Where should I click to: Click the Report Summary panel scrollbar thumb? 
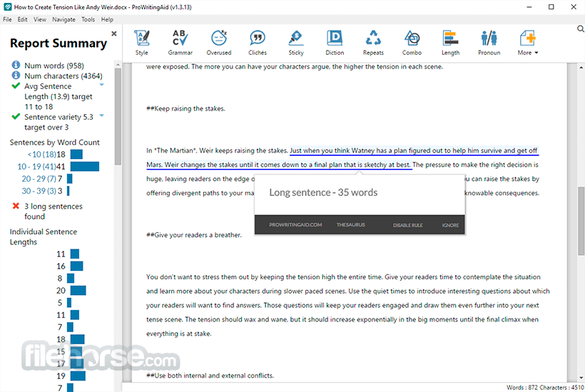point(118,116)
